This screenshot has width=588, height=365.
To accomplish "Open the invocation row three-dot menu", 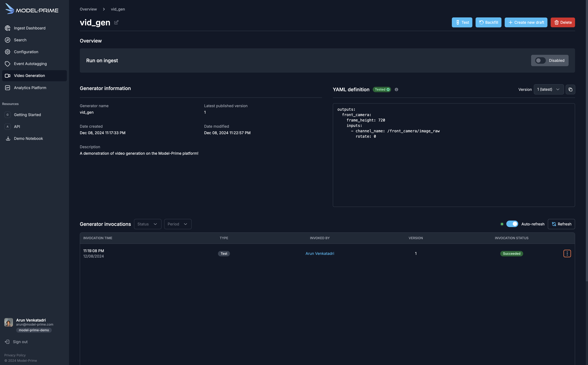I will [x=567, y=254].
